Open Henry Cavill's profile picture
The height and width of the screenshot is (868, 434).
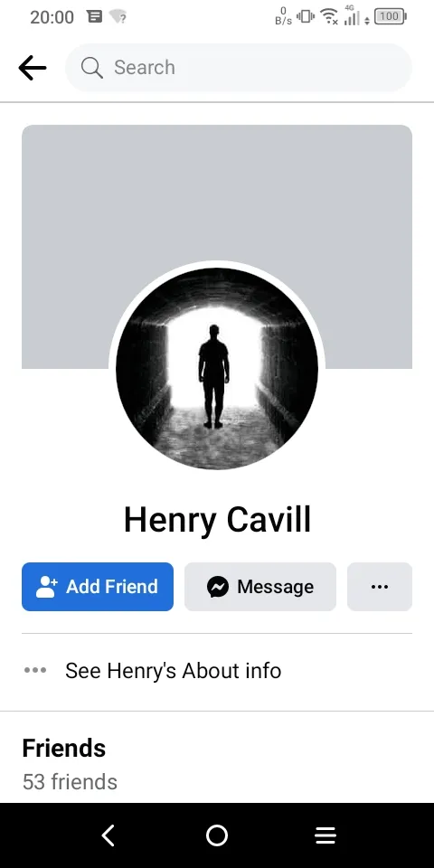(x=217, y=369)
